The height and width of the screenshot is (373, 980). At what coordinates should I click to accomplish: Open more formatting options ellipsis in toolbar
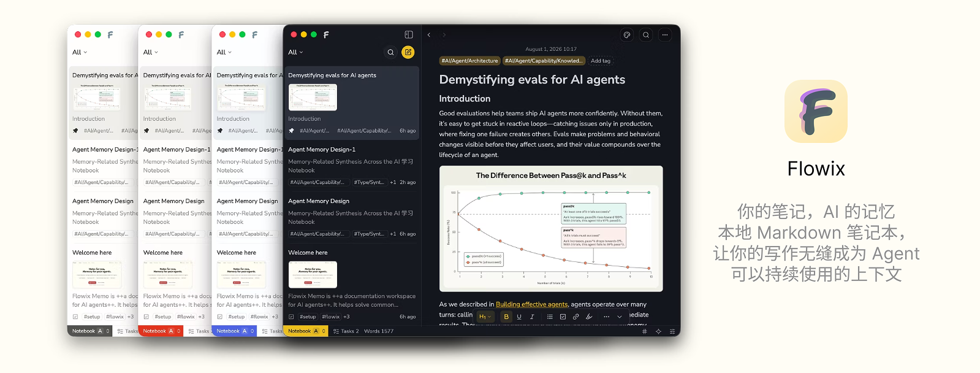[607, 317]
